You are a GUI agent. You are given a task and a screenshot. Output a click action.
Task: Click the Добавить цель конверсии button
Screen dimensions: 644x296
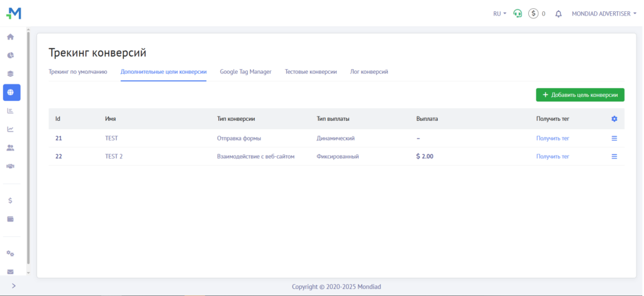[580, 95]
